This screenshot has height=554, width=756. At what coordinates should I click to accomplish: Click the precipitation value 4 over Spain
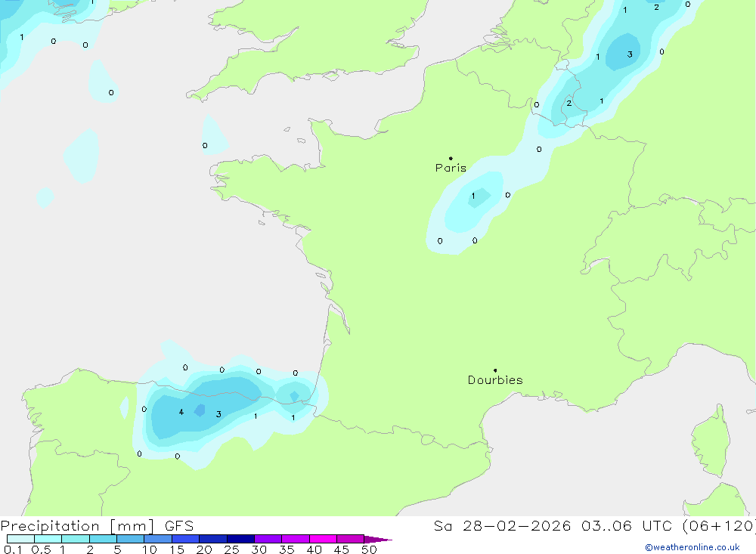[181, 412]
